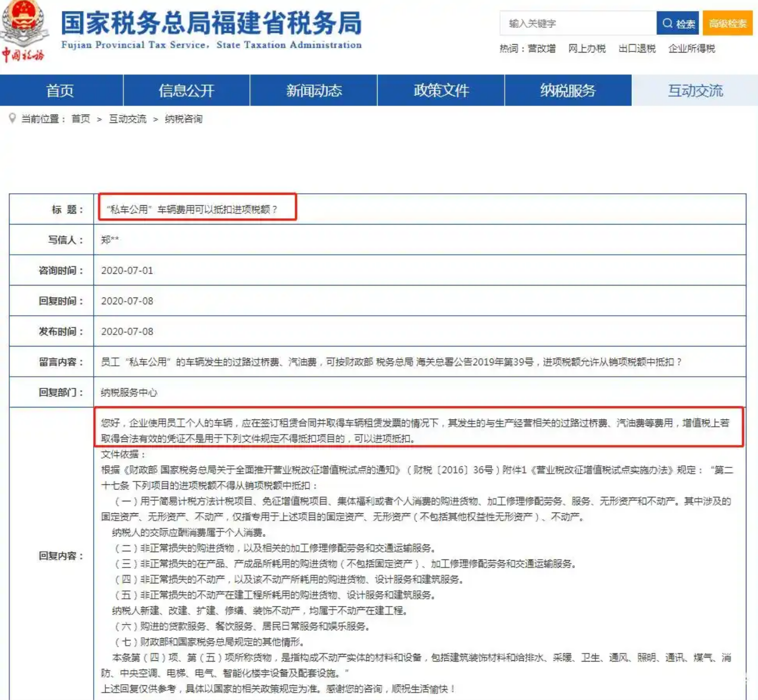The height and width of the screenshot is (700, 758).
Task: Go to 政策文件 tab
Action: pyautogui.click(x=441, y=90)
